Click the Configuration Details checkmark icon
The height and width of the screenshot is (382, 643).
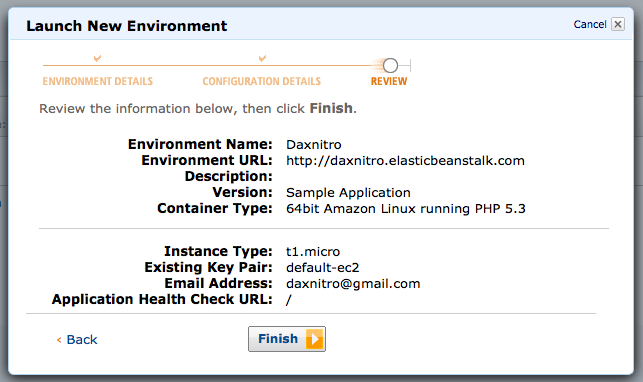click(262, 58)
